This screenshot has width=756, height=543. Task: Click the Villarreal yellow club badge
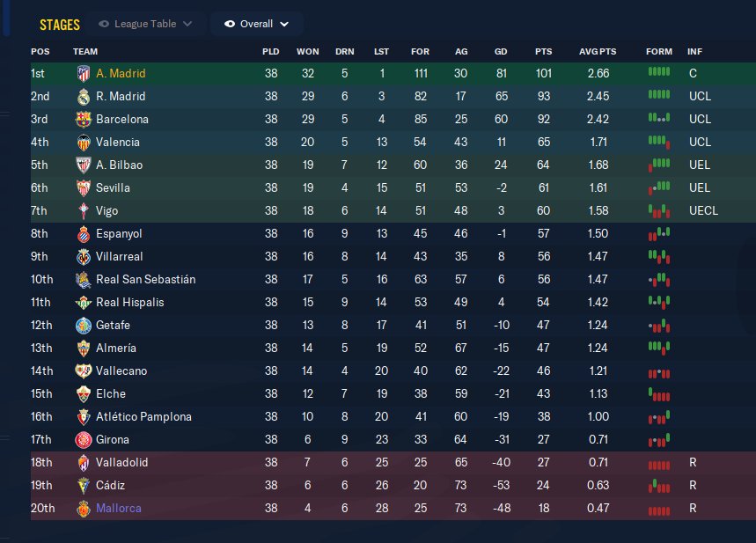pyautogui.click(x=84, y=257)
